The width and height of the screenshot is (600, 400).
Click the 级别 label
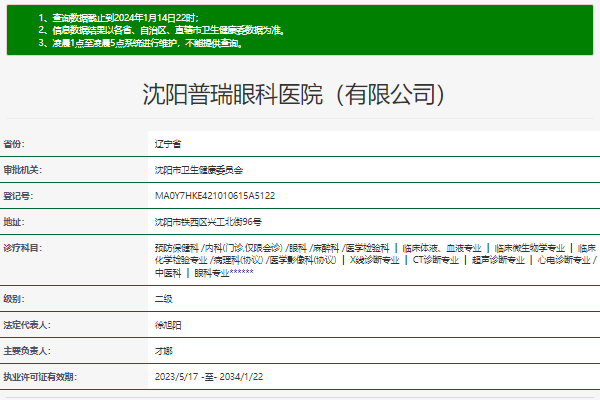click(14, 299)
